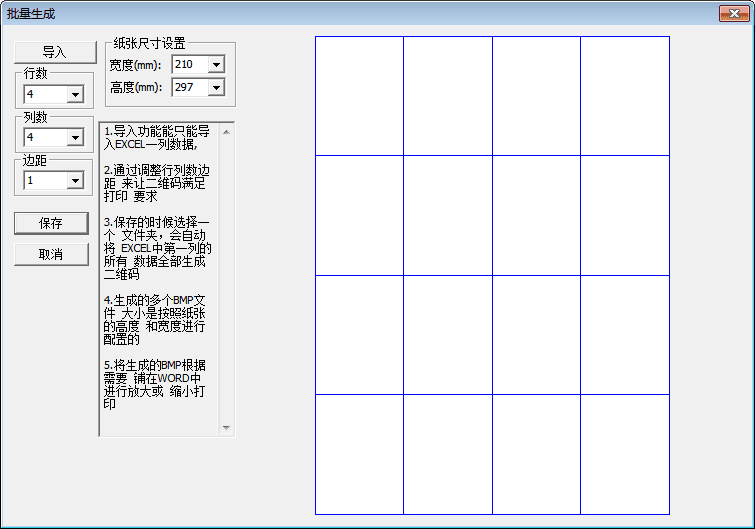Expand the 行数 row count dropdown arrow
This screenshot has width=755, height=529.
[75, 95]
